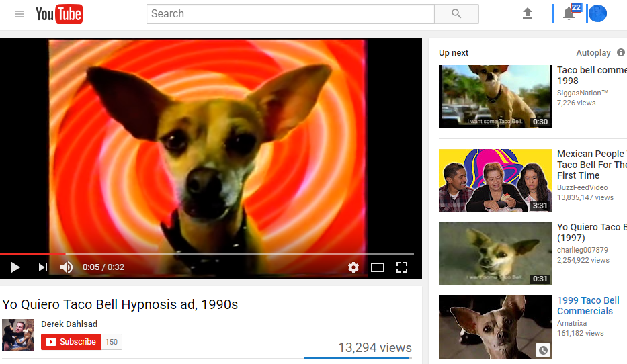Viewport: 627px width, 364px height.
Task: Show the Autoplay info icon
Action: [620, 52]
